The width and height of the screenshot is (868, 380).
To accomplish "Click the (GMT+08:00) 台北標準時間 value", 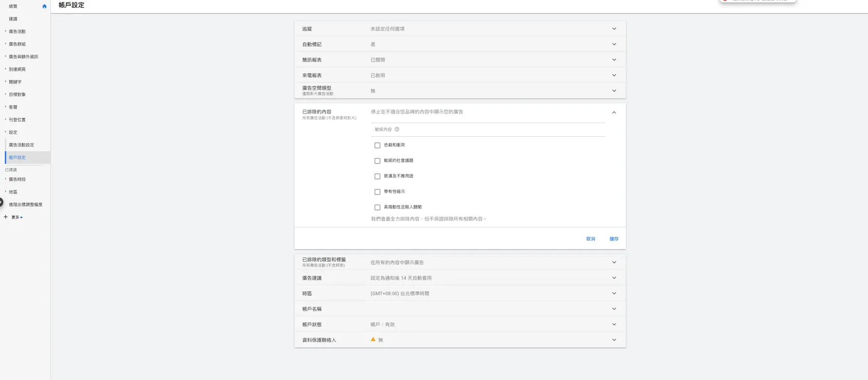I will (x=400, y=294).
